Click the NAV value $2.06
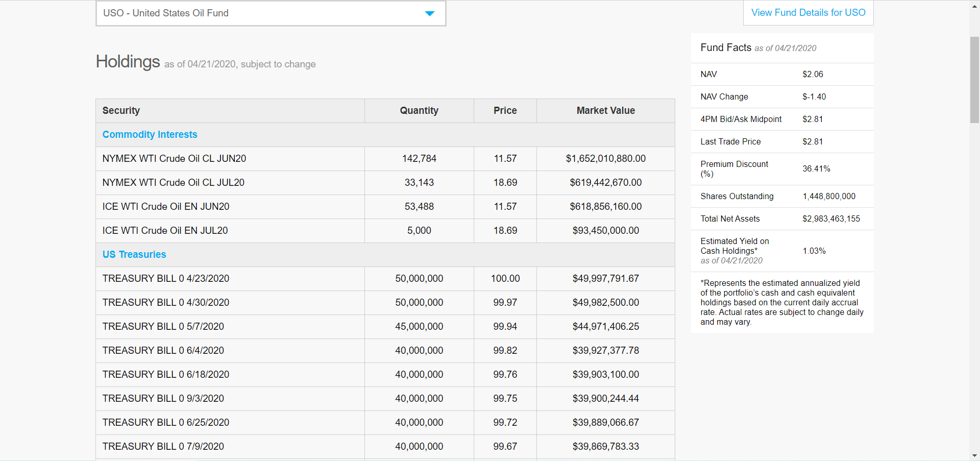The image size is (980, 461). coord(813,75)
